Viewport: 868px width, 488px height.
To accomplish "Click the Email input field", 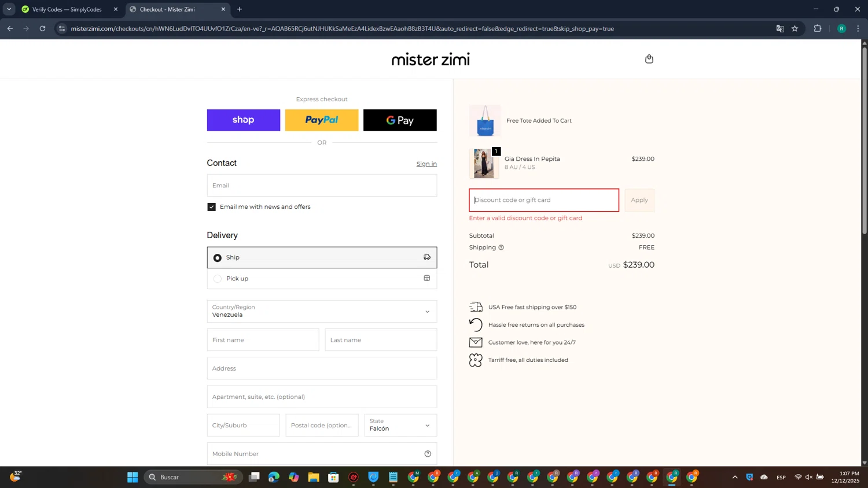I will [322, 186].
